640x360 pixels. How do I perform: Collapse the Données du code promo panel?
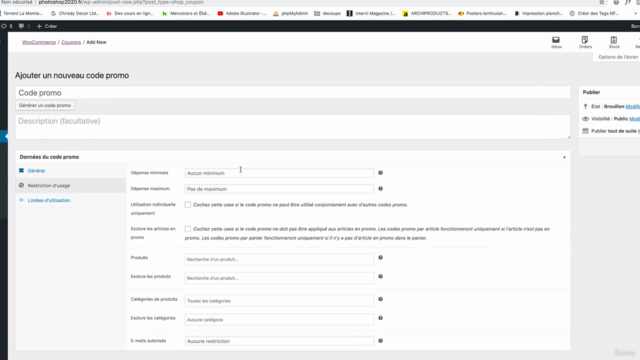tap(564, 157)
